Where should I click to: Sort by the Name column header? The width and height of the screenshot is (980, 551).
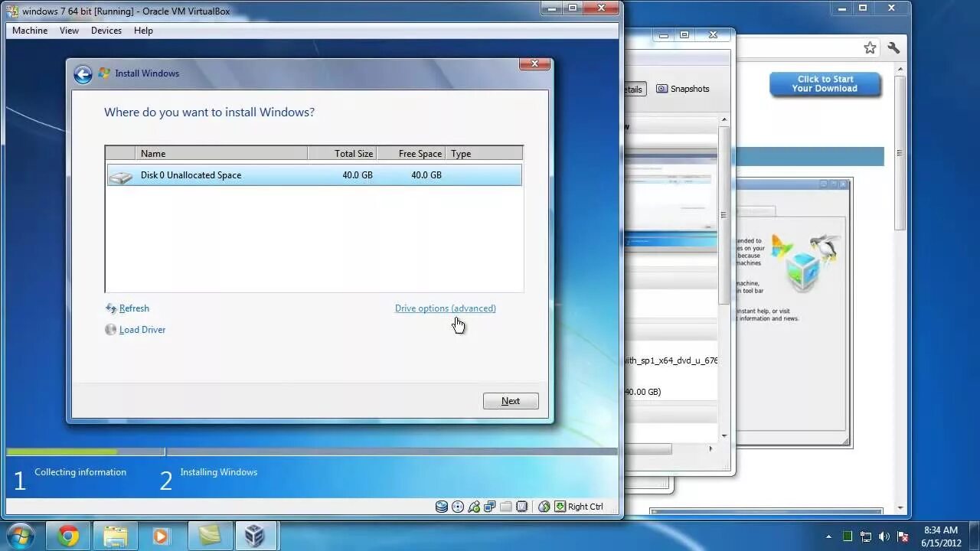(221, 154)
